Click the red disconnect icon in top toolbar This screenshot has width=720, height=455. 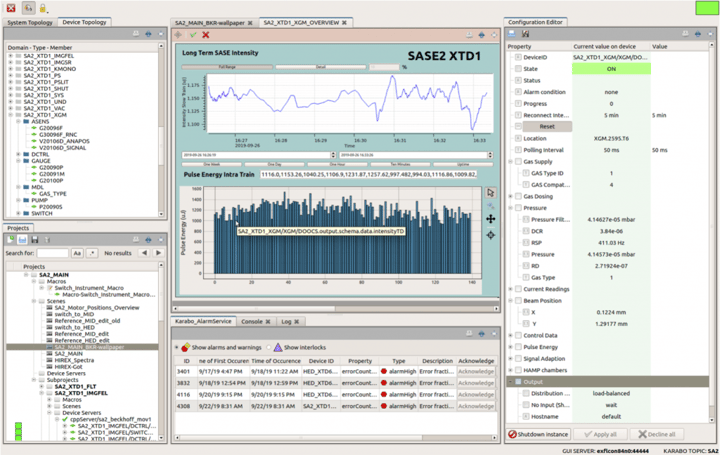click(11, 7)
